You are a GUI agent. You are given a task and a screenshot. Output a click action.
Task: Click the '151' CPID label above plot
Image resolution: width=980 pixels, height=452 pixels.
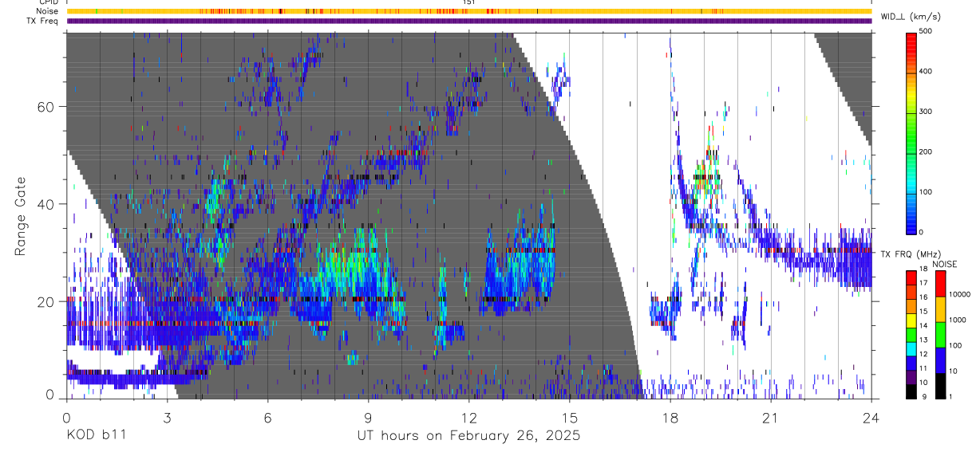point(468,2)
